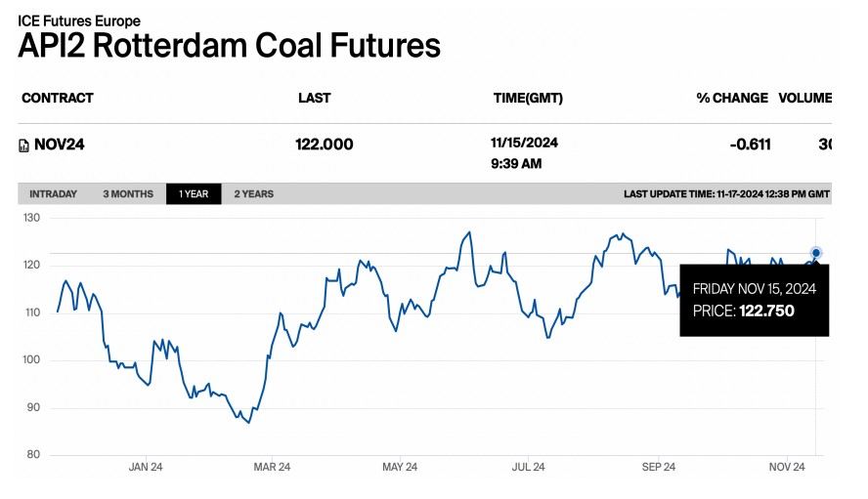Choose the 1 YEAR chart tab
Screen dimensions: 868x499
tap(194, 193)
